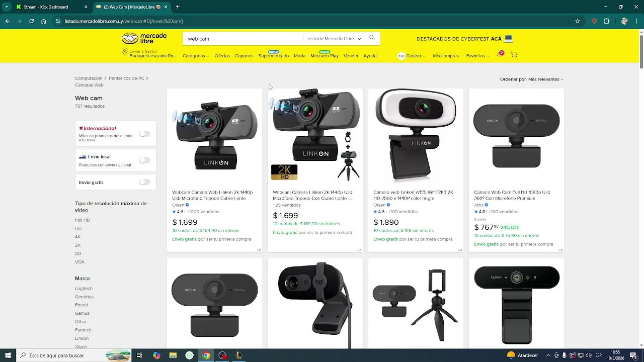Click the Windows taskbar search box
This screenshot has height=362, width=644.
[73, 355]
